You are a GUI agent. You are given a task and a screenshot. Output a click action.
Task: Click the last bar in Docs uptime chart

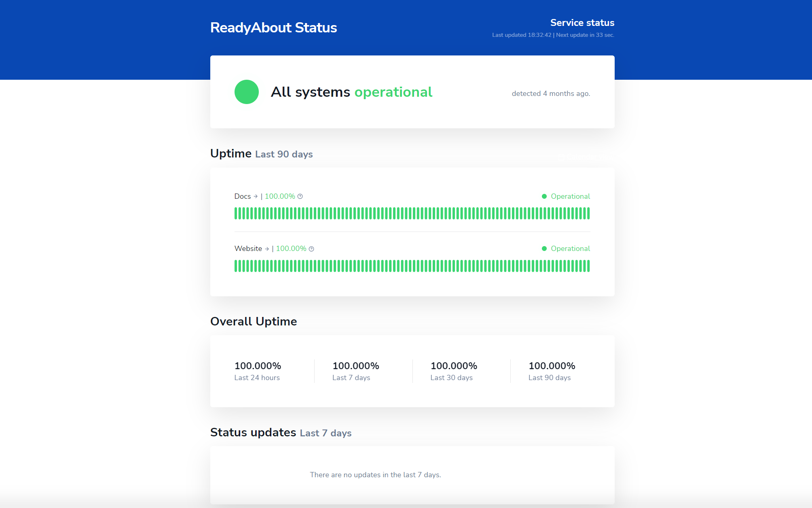tap(588, 213)
